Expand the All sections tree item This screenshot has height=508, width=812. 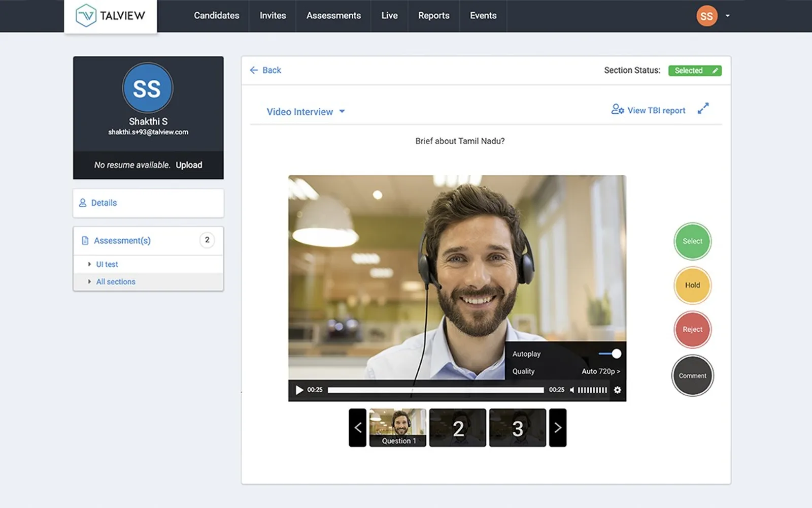tap(89, 281)
